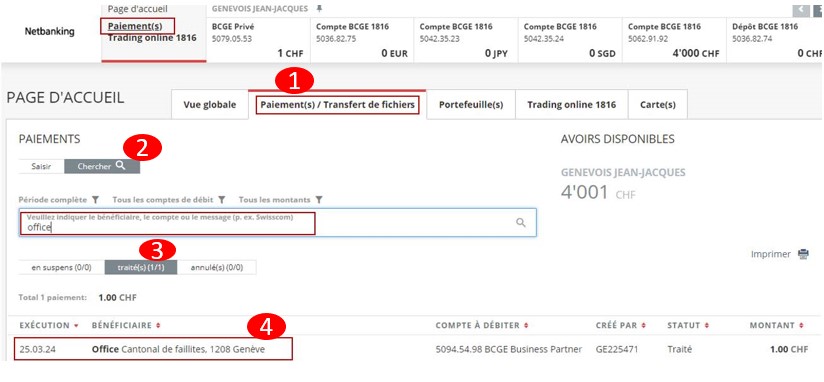824x382 pixels.
Task: Show traité(s) (1/1) payments
Action: point(141,267)
